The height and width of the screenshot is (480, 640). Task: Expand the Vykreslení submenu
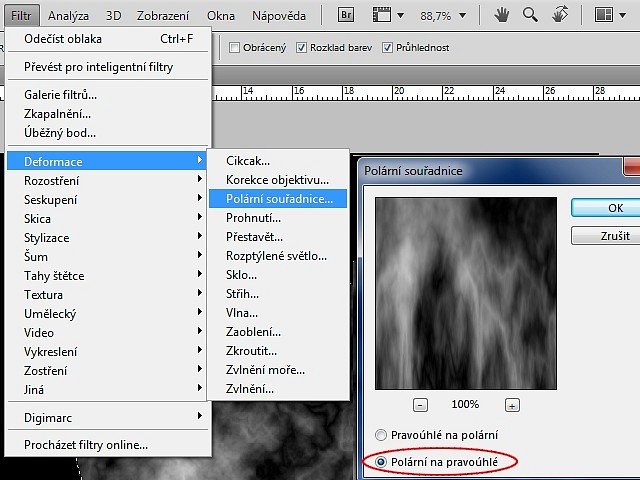(109, 351)
